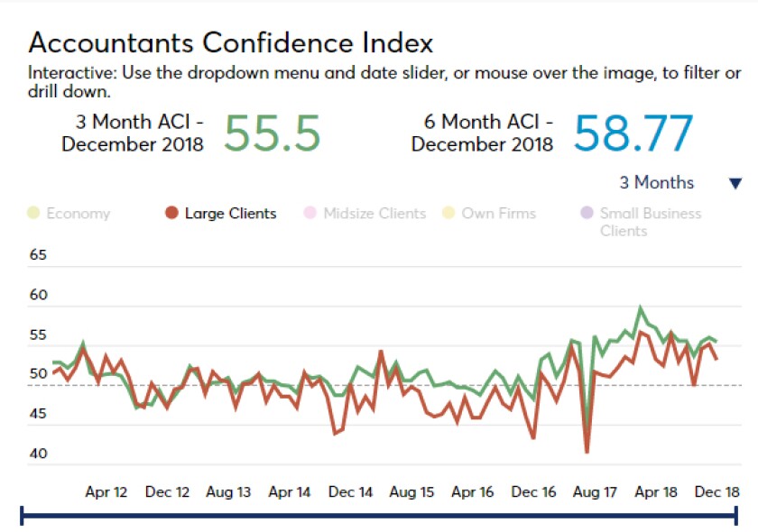Image resolution: width=758 pixels, height=532 pixels.
Task: Click the right handle of date slider
Action: pos(736,516)
